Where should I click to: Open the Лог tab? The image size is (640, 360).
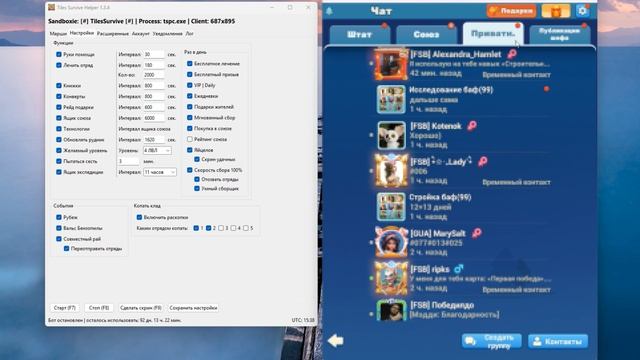point(190,33)
